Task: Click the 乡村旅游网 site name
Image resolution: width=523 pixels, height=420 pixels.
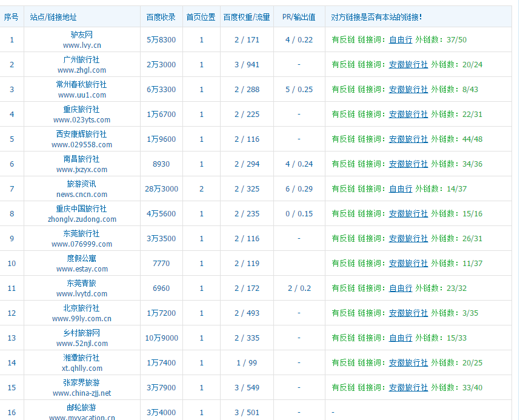Action: tap(81, 333)
